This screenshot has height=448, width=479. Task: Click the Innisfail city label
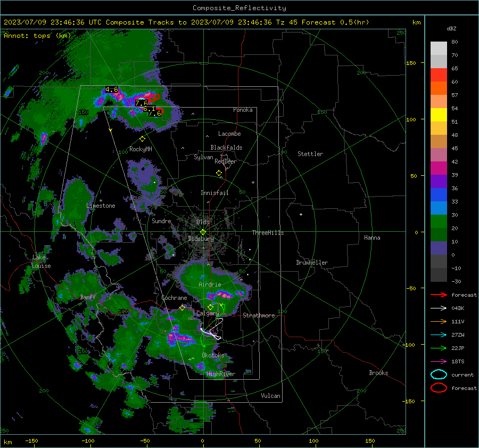(x=214, y=193)
